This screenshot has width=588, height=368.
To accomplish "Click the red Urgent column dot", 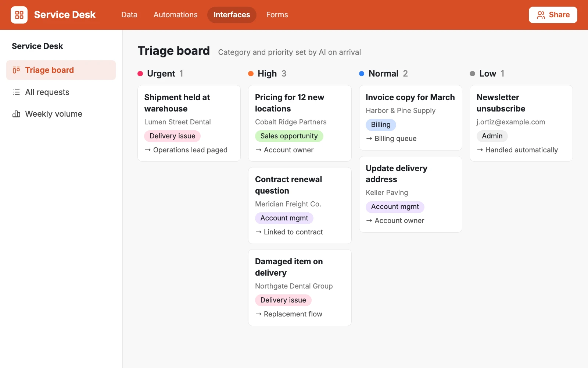I will (x=140, y=74).
